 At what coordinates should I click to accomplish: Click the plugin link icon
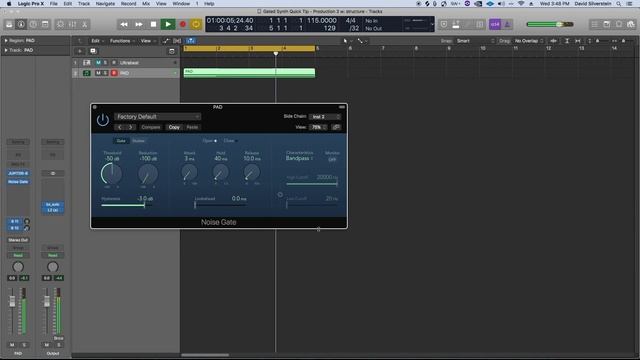tap(336, 127)
